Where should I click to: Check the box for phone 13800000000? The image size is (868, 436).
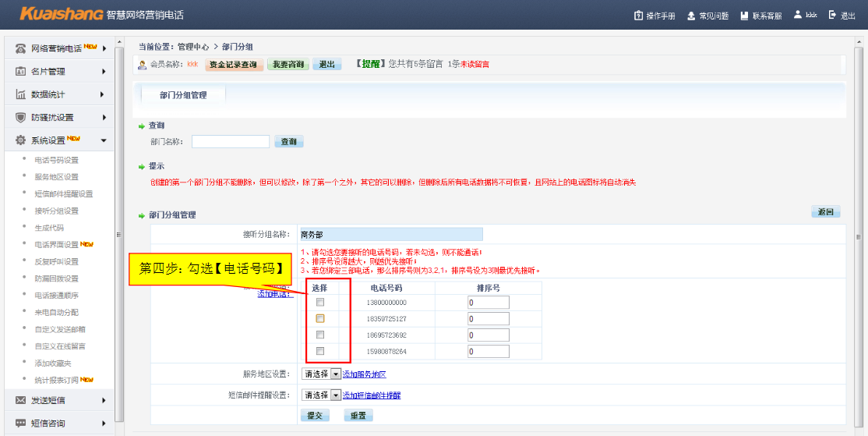coord(320,302)
